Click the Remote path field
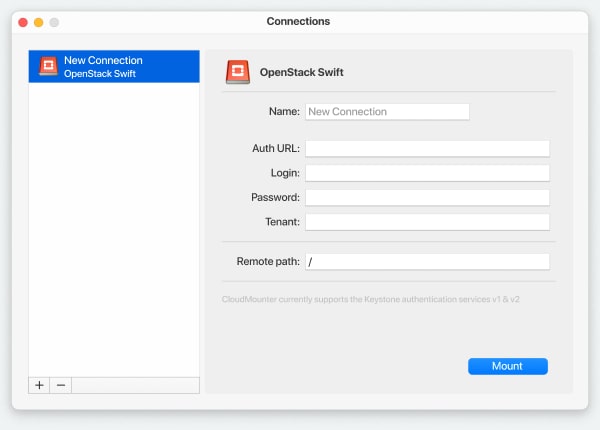 [x=427, y=262]
